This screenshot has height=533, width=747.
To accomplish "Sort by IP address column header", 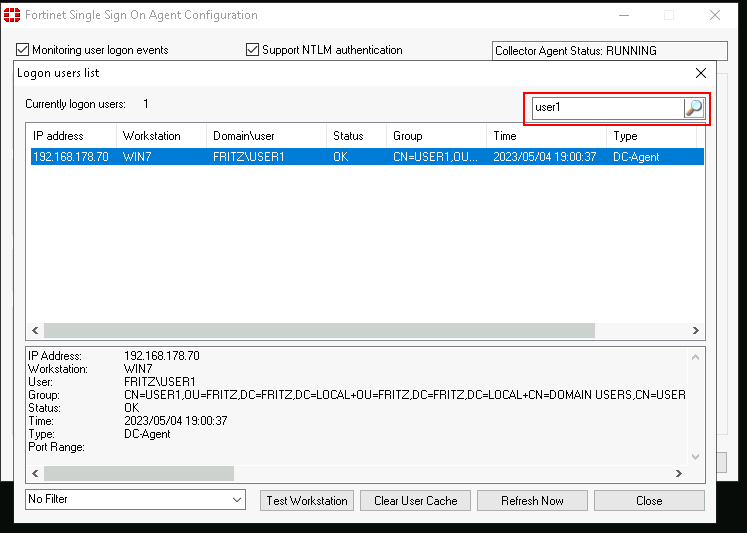I will (x=71, y=136).
